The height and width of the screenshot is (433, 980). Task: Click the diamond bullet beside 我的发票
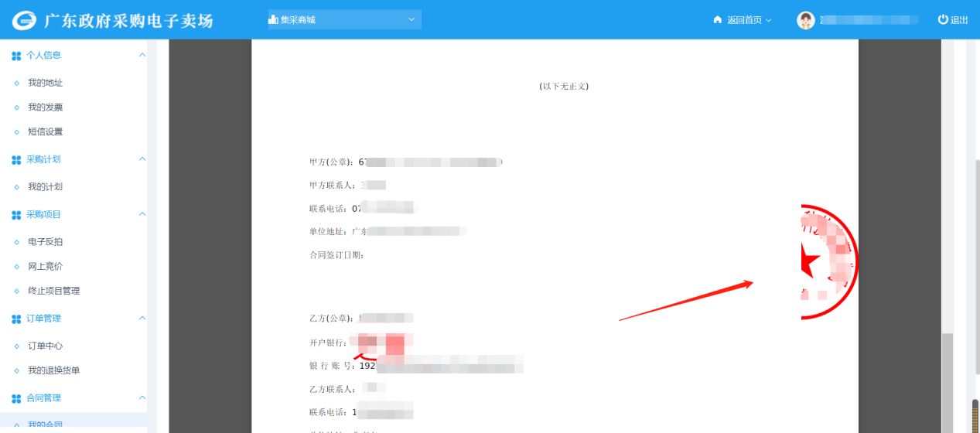click(17, 107)
